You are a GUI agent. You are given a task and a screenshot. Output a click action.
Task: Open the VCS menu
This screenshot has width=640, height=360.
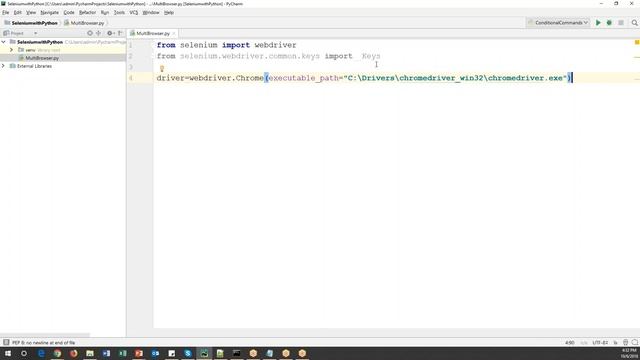click(133, 13)
